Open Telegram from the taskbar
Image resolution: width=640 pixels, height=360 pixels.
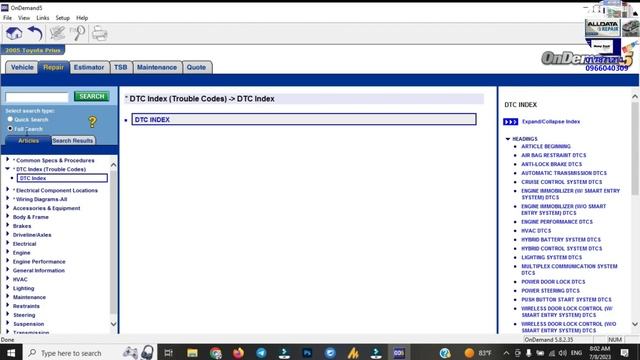click(261, 353)
